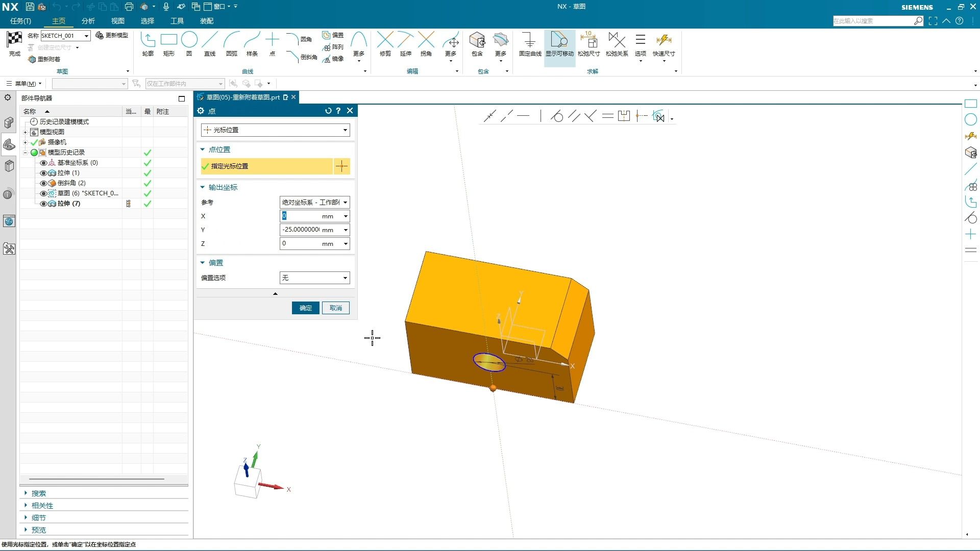Open the 装配 ribbon tab

206,21
